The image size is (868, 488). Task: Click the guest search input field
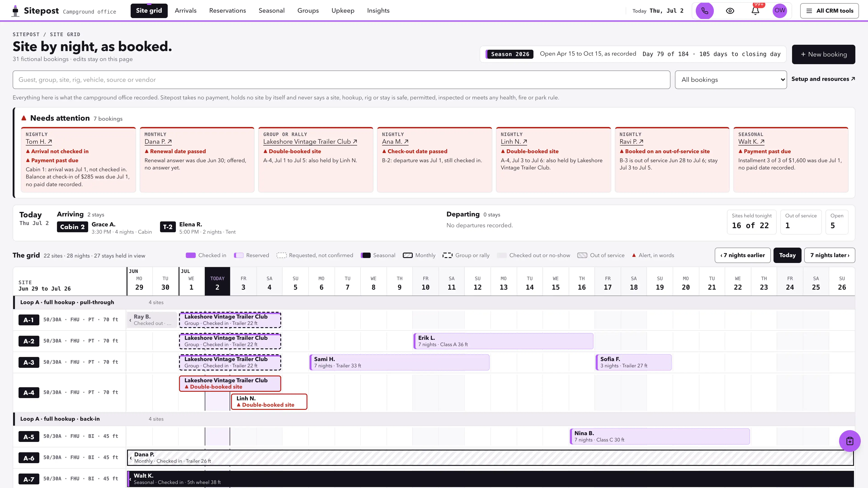[x=341, y=80]
